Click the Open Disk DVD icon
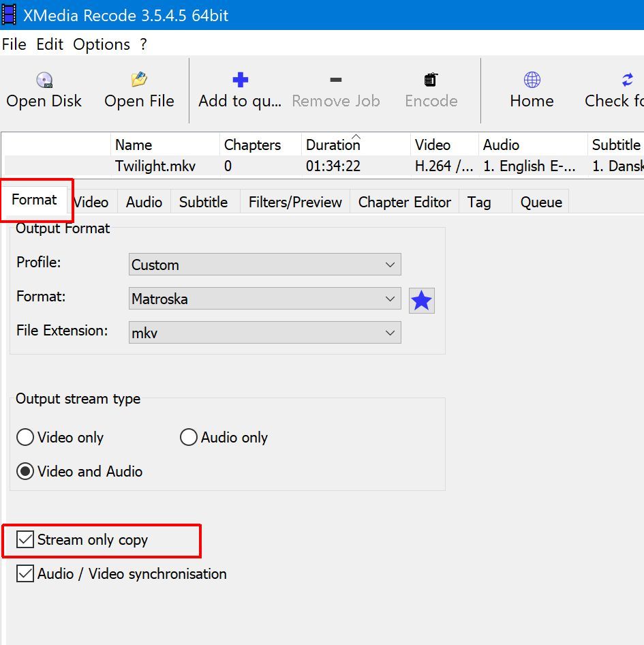The height and width of the screenshot is (645, 644). [x=44, y=80]
